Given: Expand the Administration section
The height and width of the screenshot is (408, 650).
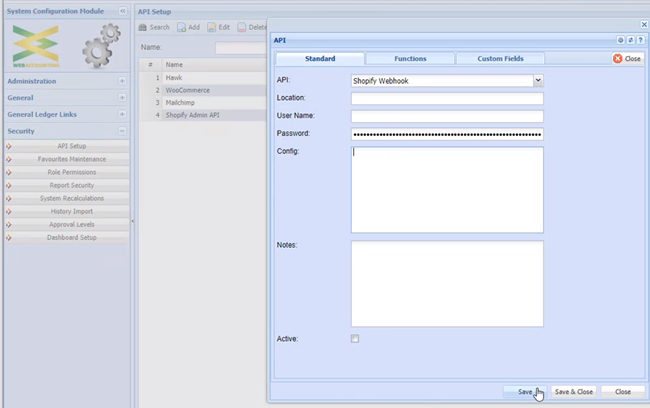Looking at the screenshot, I should [x=122, y=81].
